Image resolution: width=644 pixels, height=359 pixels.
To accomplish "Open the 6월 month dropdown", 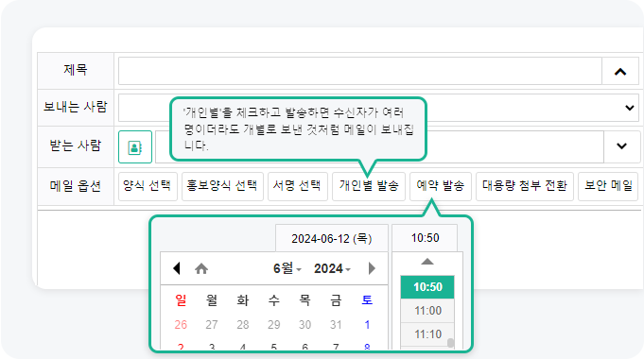I will coord(287,268).
